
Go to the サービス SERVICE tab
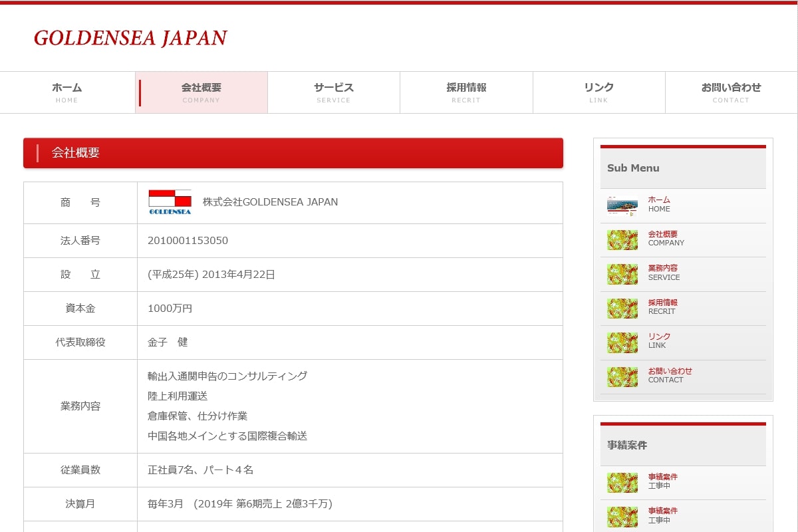(x=334, y=92)
